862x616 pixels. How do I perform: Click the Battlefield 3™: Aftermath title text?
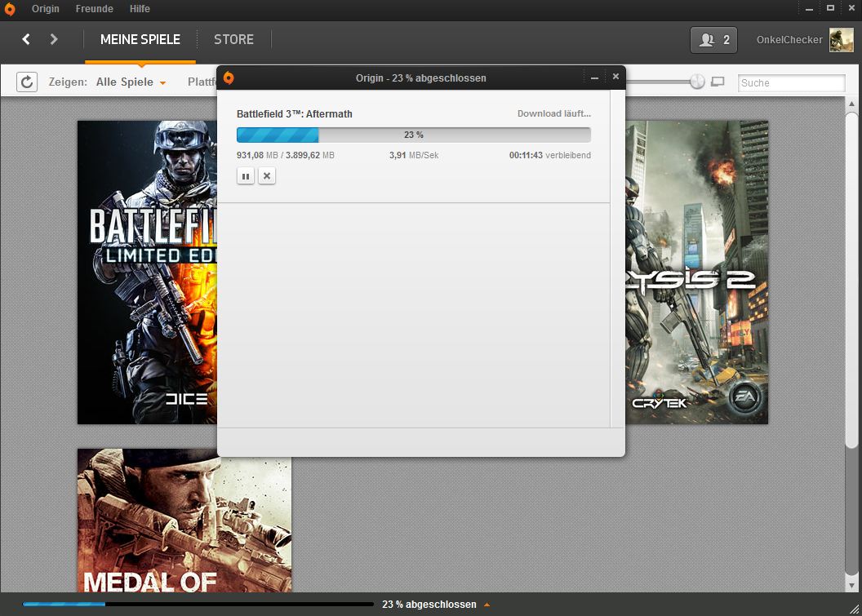294,113
